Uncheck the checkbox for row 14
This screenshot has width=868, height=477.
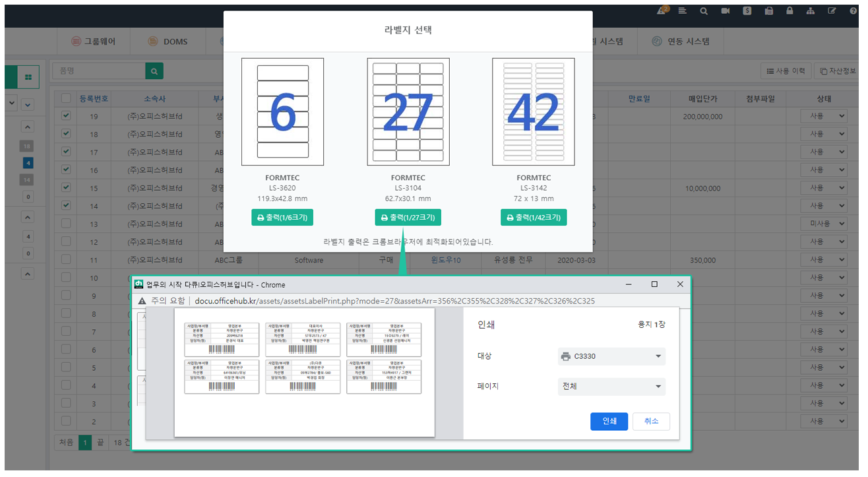pos(66,205)
